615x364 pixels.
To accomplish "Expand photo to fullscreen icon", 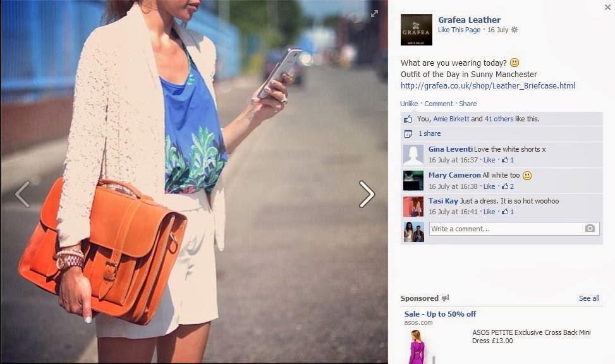I will [x=375, y=14].
